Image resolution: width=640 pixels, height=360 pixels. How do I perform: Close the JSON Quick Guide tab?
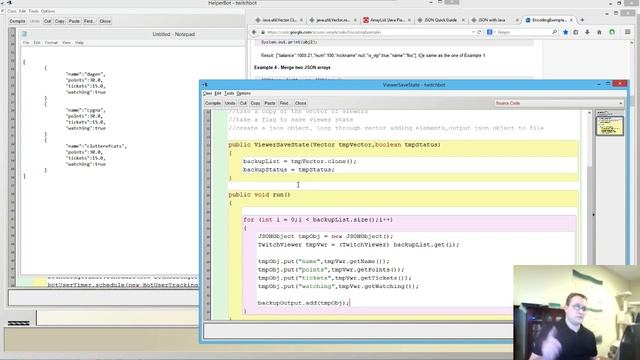[x=463, y=20]
